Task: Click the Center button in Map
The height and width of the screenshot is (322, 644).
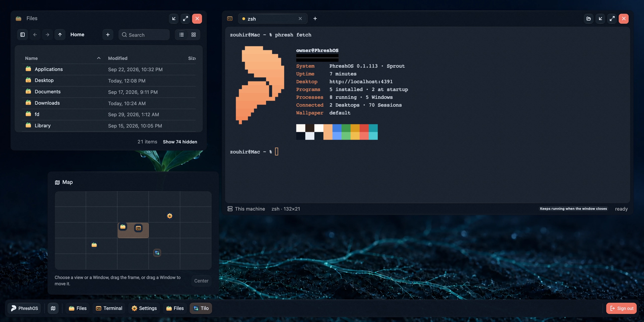Action: click(x=201, y=281)
